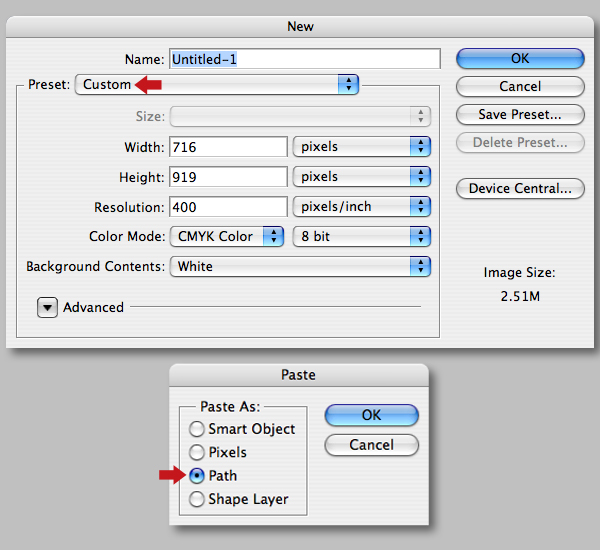The image size is (600, 550).
Task: Expand the Advanced disclosure triangle
Action: pos(47,307)
